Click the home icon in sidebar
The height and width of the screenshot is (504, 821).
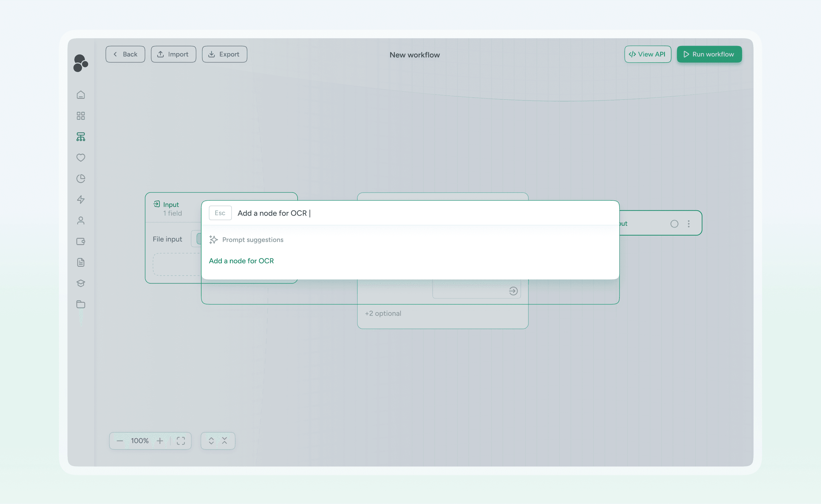[x=81, y=95]
